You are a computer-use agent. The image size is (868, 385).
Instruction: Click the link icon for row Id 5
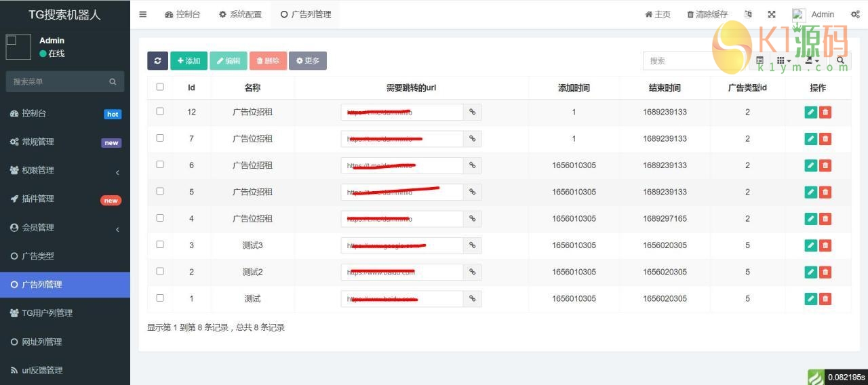(473, 192)
